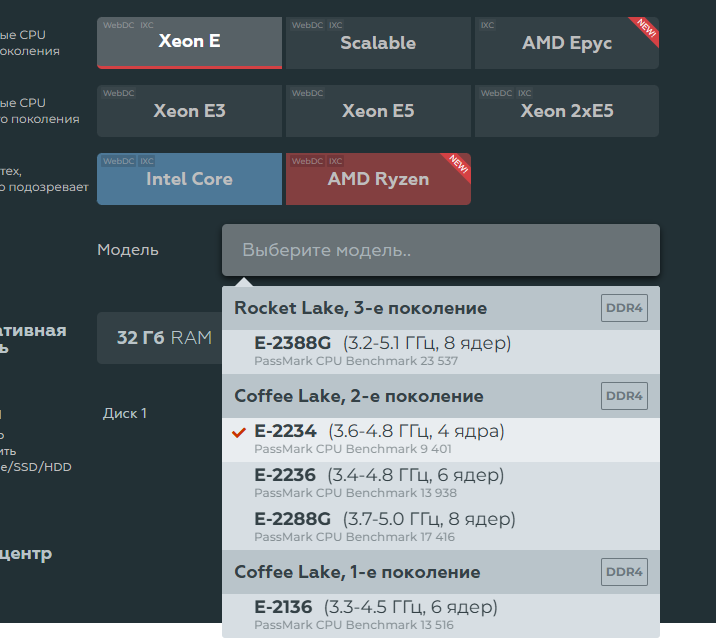Image resolution: width=716 pixels, height=640 pixels.
Task: Click 'PassMark CPU Benchmark 23 537' text
Action: coord(356,361)
